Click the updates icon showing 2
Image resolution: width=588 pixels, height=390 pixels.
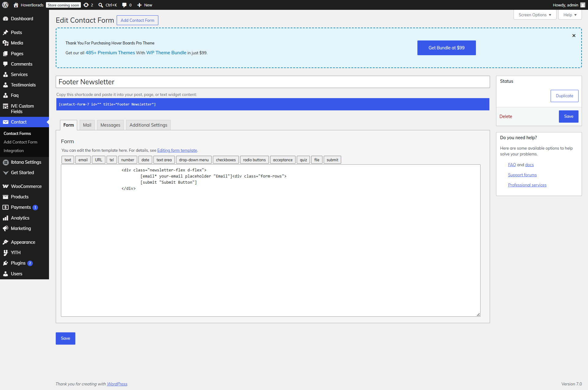pyautogui.click(x=86, y=5)
